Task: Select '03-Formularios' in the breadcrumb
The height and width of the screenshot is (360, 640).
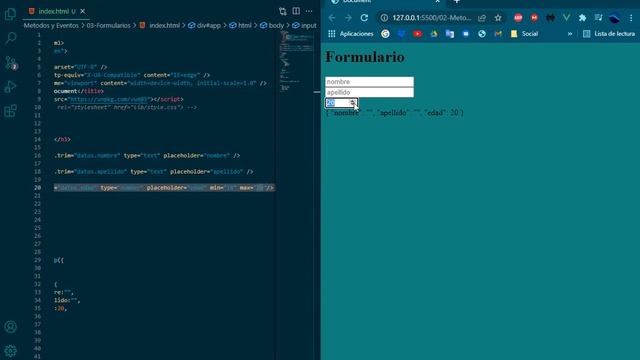Action: [108, 25]
